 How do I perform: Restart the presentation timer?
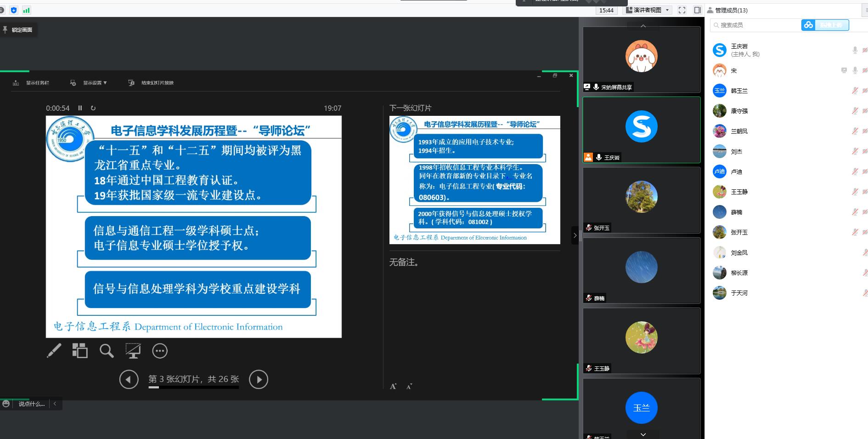[93, 108]
